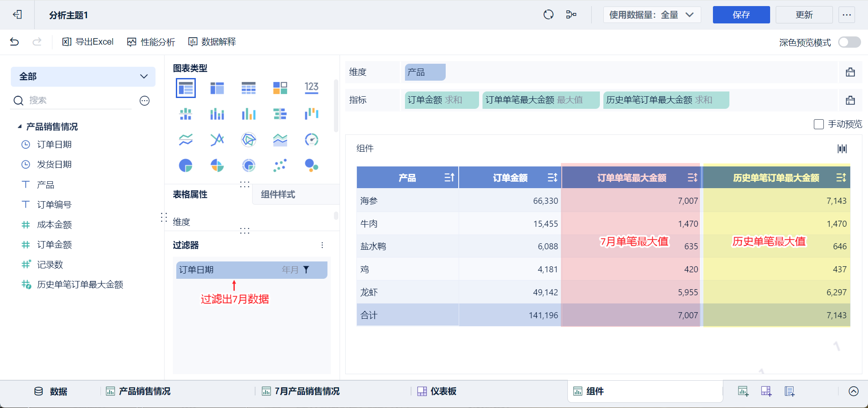Toggle the 深色预览模式 switch

(849, 42)
